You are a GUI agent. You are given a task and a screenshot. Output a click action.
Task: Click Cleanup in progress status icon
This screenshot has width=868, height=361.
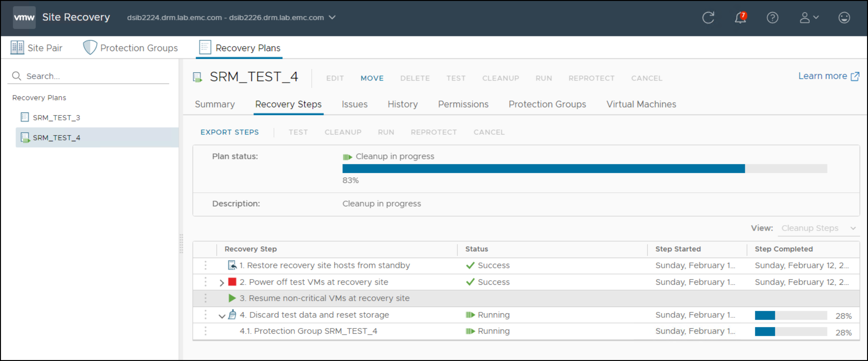point(347,157)
